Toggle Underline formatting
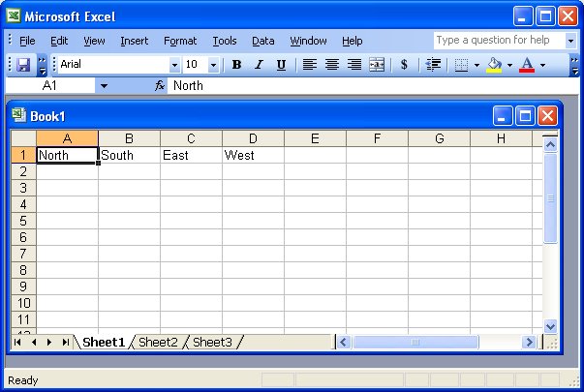This screenshot has width=584, height=392. [x=281, y=65]
